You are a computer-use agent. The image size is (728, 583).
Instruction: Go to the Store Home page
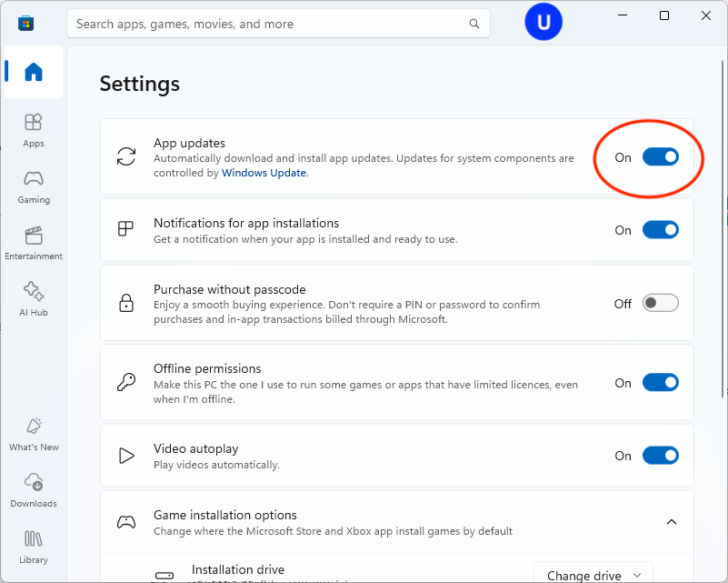point(34,72)
